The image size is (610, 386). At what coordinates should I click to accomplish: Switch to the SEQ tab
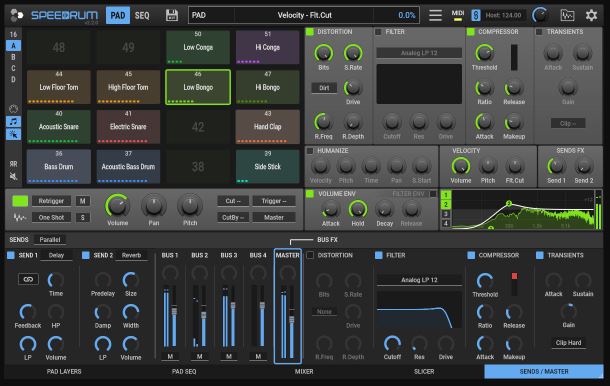[x=142, y=15]
